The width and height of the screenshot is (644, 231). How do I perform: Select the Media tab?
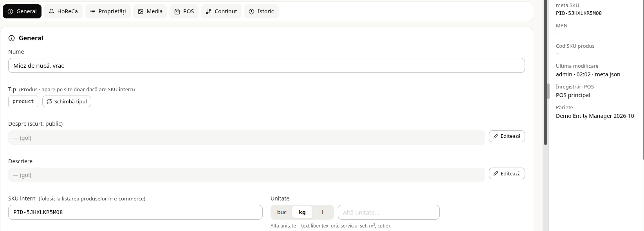[150, 11]
